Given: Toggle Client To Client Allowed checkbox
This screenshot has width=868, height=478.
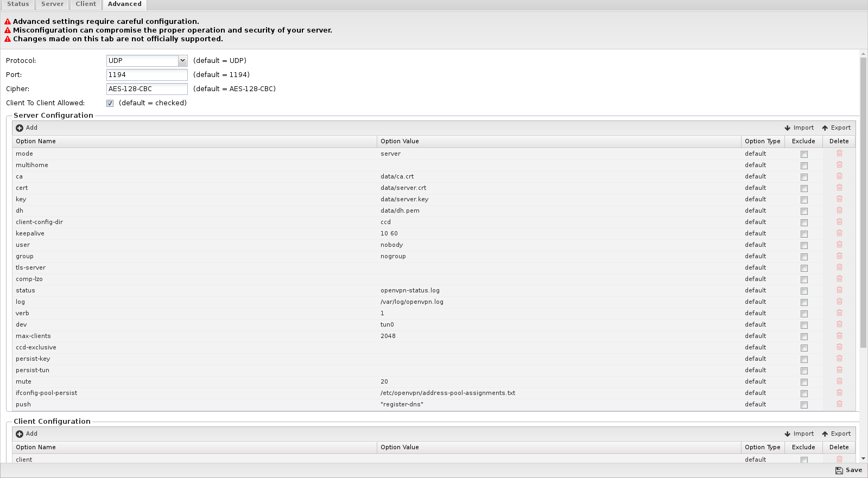Looking at the screenshot, I should 110,103.
